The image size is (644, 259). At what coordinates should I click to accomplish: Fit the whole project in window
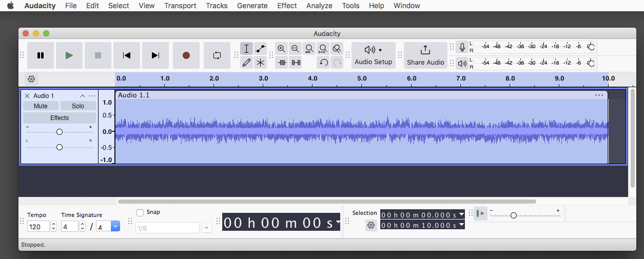323,49
